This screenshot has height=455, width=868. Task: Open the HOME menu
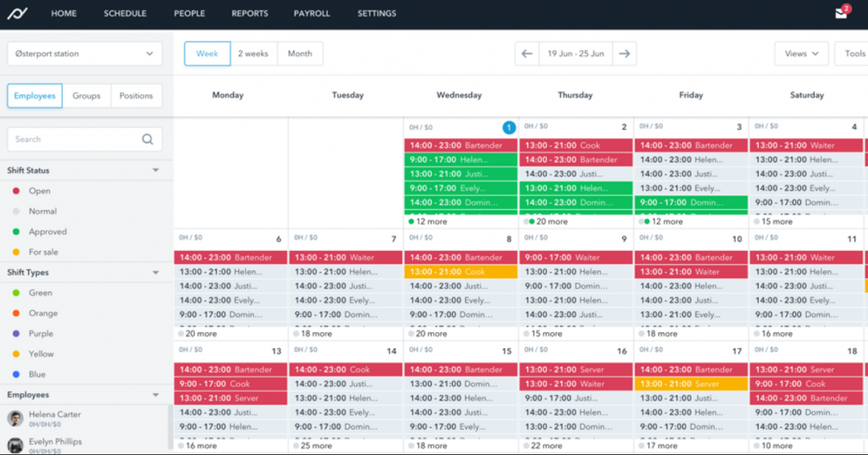tap(64, 14)
